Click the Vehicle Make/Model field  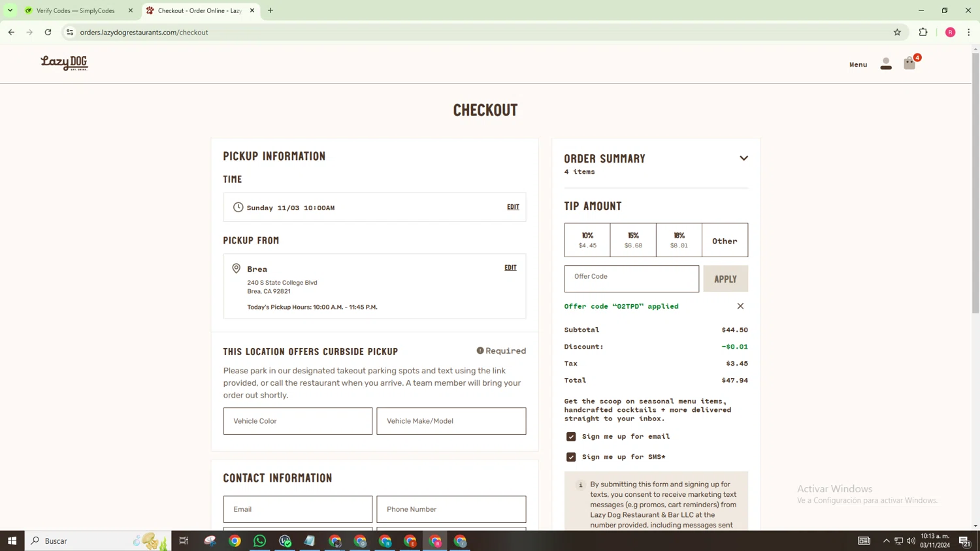click(451, 421)
